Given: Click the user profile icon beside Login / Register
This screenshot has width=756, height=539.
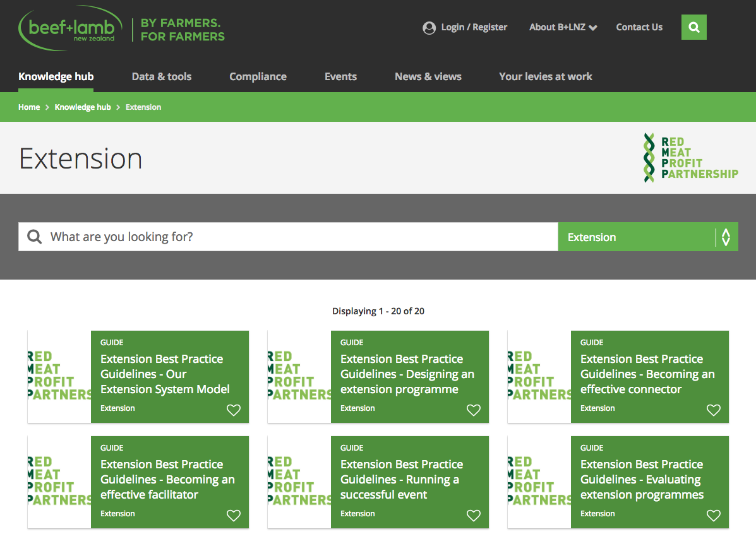Looking at the screenshot, I should coord(429,28).
